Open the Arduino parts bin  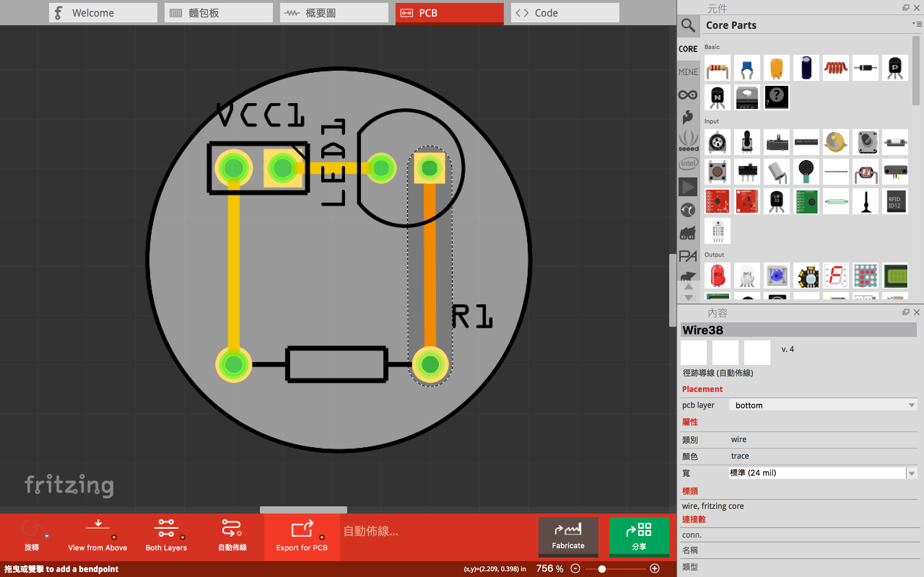point(688,94)
